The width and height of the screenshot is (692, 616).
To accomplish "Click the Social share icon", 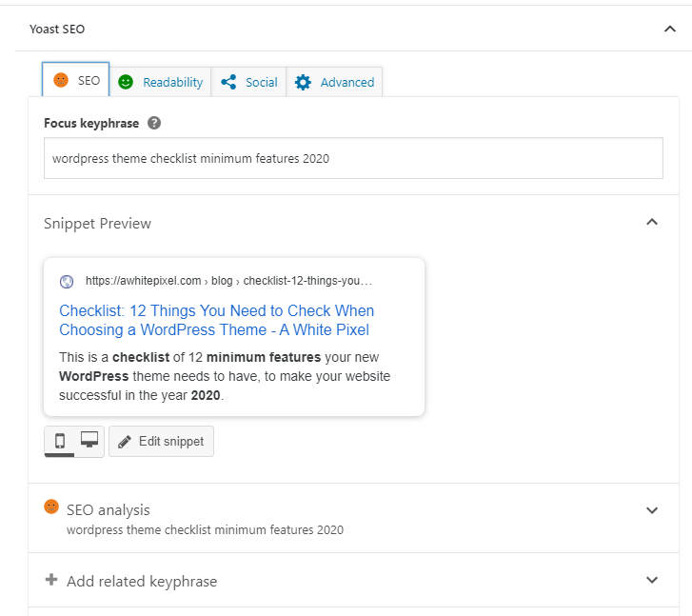I will (228, 82).
